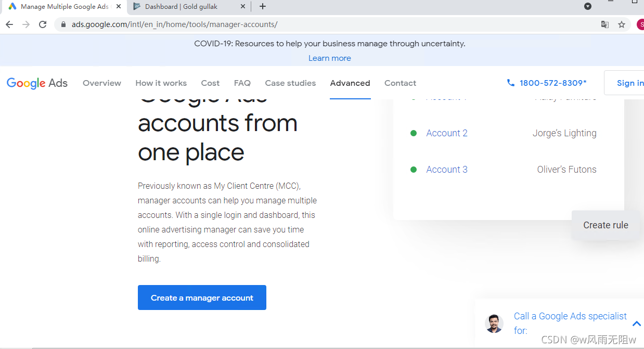Click Call a Google Ads specialist link
Image resolution: width=644 pixels, height=349 pixels.
tap(570, 323)
